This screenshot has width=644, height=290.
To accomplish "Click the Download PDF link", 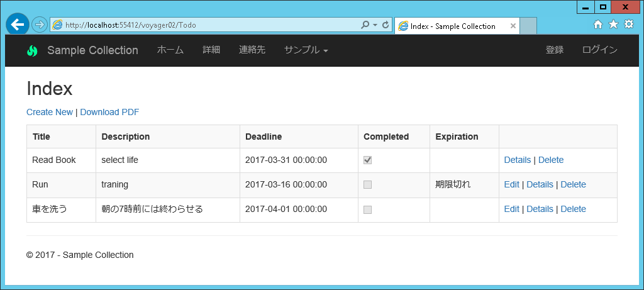I will tap(109, 112).
